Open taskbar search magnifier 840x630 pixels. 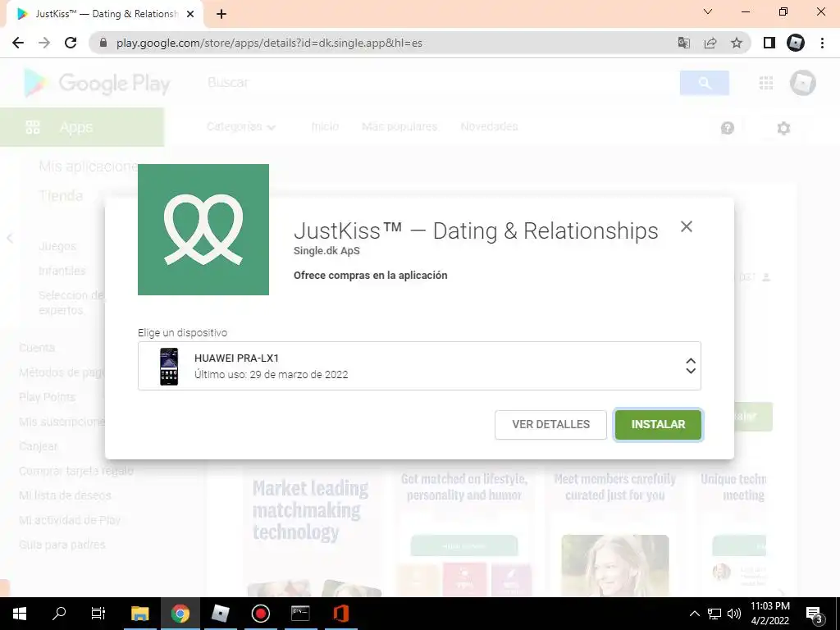click(x=59, y=614)
